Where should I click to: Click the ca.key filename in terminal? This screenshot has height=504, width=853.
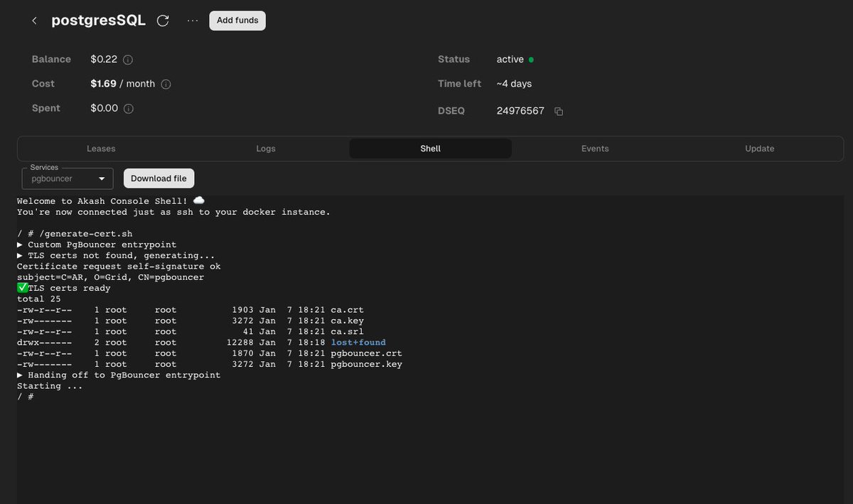[348, 321]
